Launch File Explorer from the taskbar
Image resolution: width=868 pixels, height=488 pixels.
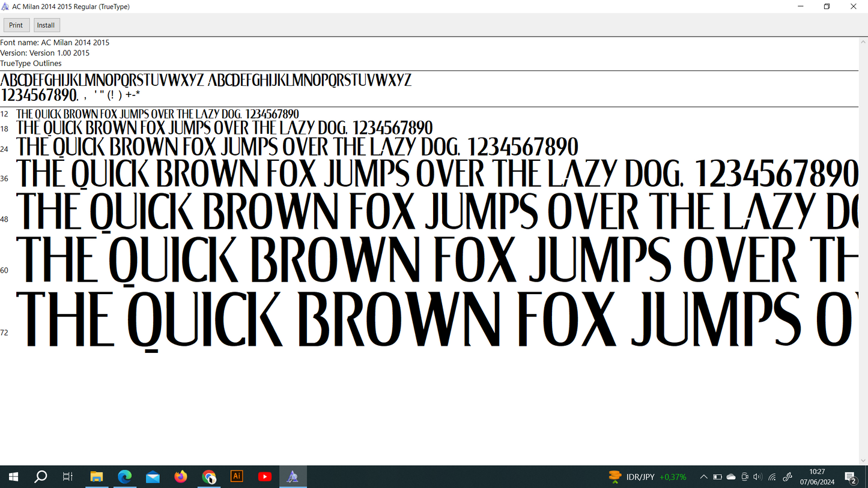(x=97, y=477)
